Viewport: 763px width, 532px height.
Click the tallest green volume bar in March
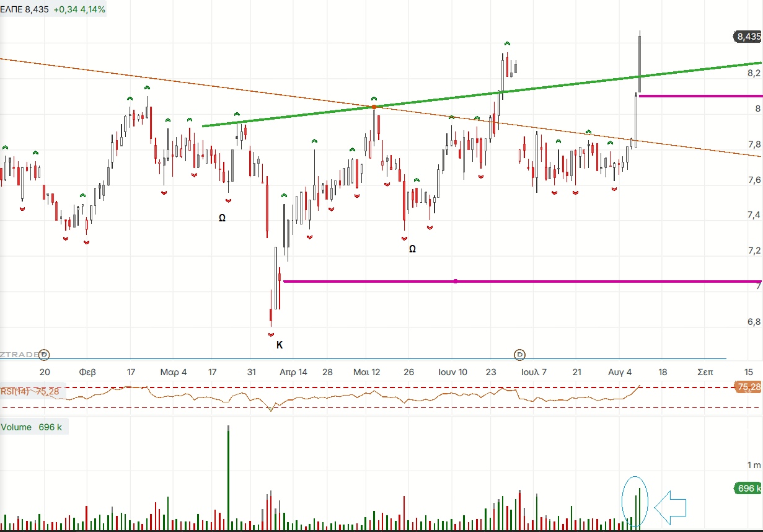228,477
